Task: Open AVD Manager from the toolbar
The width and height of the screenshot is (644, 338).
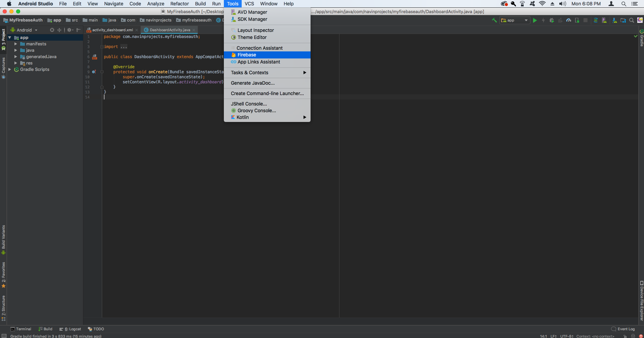Action: pyautogui.click(x=604, y=20)
